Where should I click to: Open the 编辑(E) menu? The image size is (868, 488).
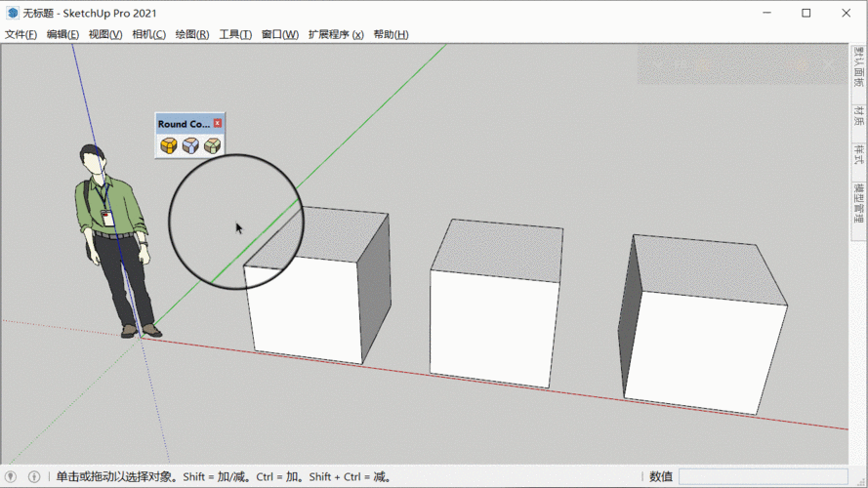coord(62,34)
